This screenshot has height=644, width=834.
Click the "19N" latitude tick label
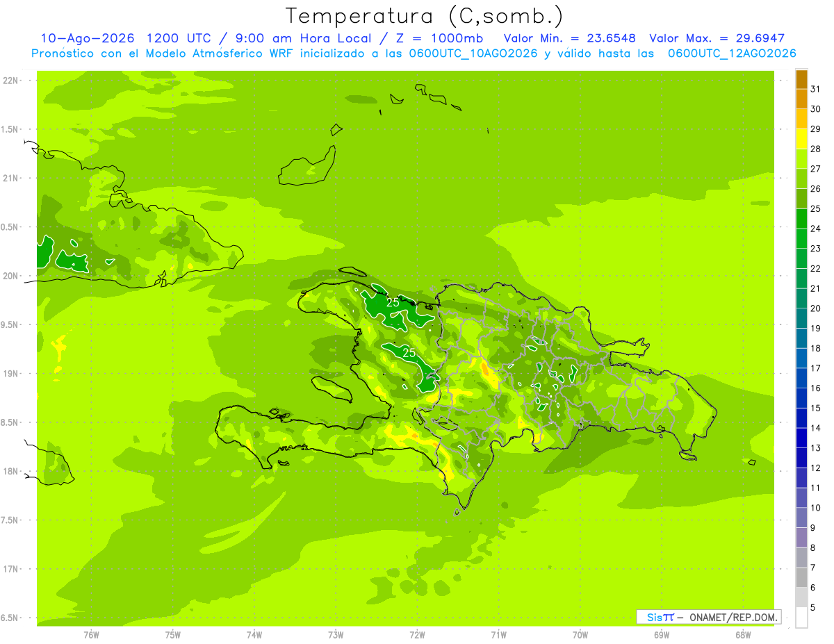coord(12,374)
